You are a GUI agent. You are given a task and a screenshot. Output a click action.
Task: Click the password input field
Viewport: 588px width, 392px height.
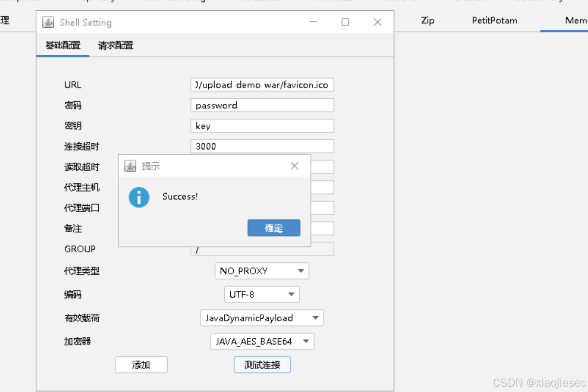[262, 105]
